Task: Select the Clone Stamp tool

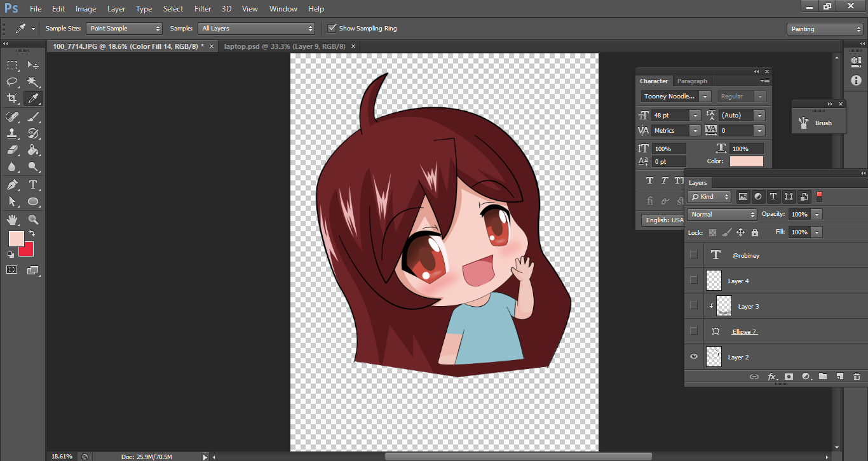Action: [12, 133]
